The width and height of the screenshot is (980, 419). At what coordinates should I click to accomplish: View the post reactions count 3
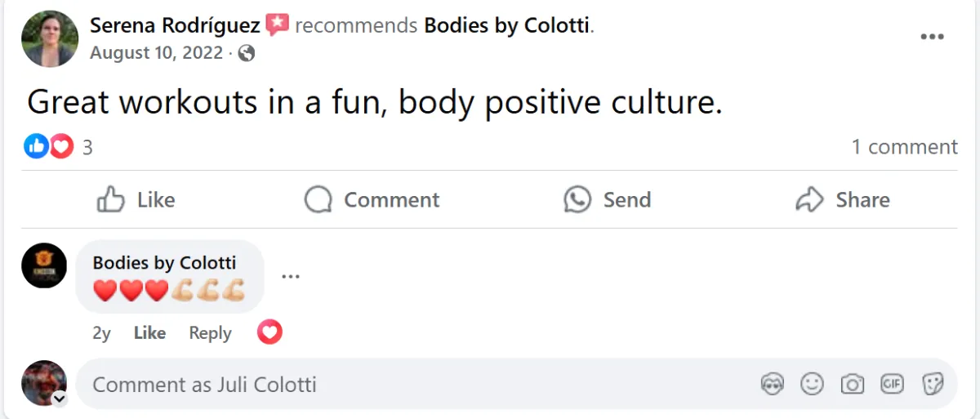87,147
